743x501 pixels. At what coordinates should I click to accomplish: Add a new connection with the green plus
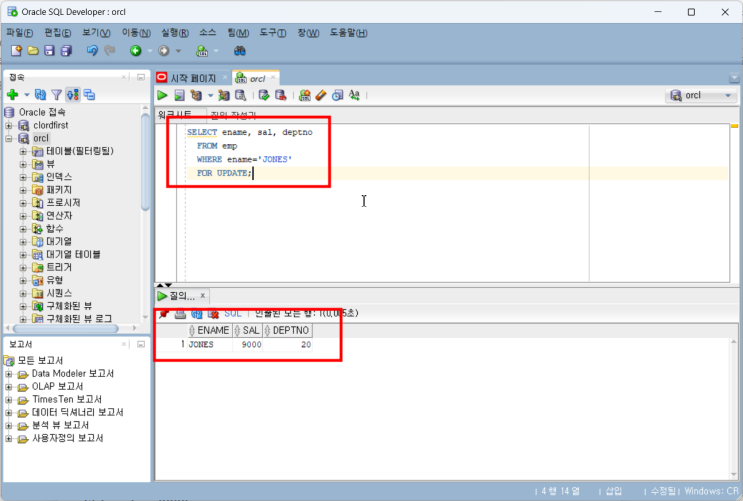tap(13, 95)
